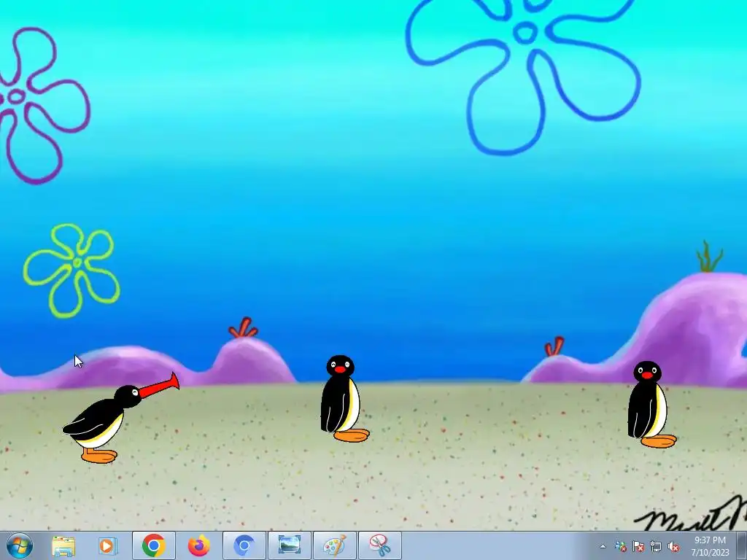Launch Windows Media Player from taskbar

point(108,545)
